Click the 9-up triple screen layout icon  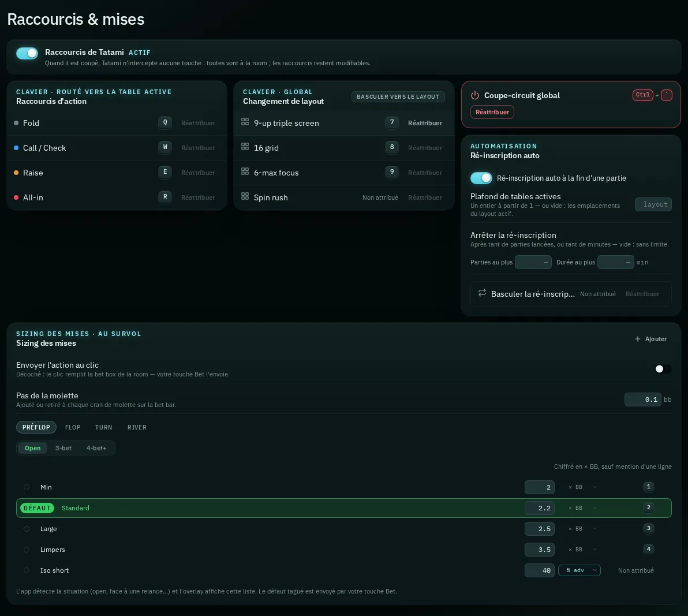tap(245, 122)
